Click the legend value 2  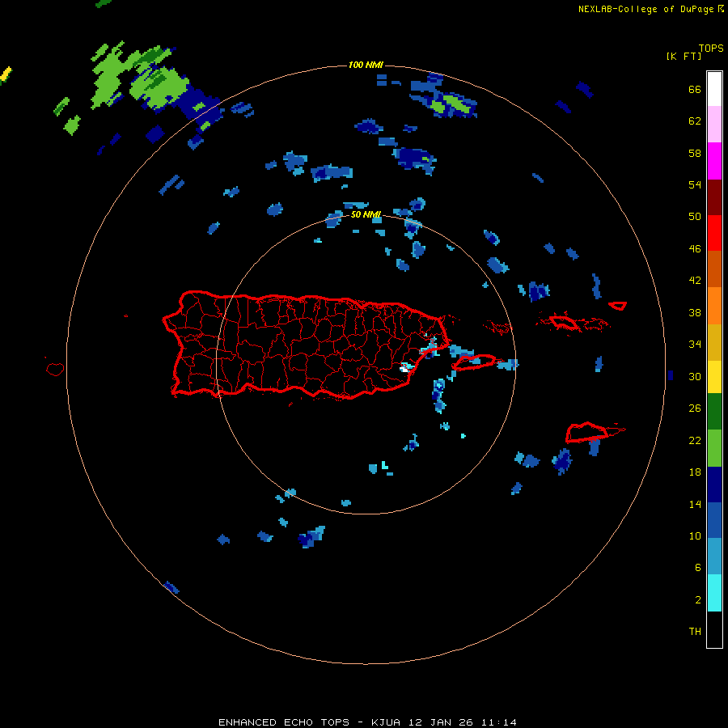(697, 600)
